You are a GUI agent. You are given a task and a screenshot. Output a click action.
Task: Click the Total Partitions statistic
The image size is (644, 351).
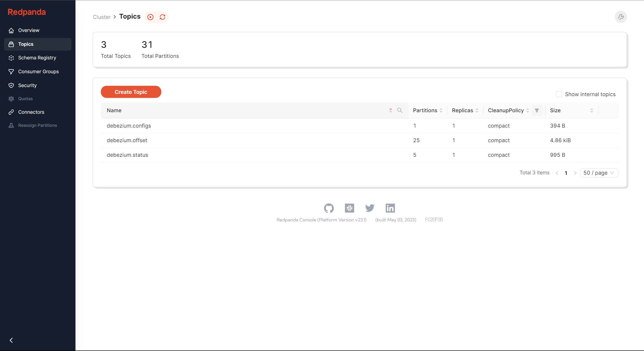coord(160,50)
